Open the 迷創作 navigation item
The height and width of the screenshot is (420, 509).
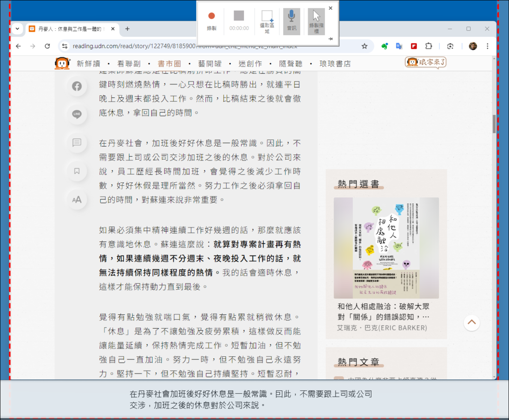point(251,64)
